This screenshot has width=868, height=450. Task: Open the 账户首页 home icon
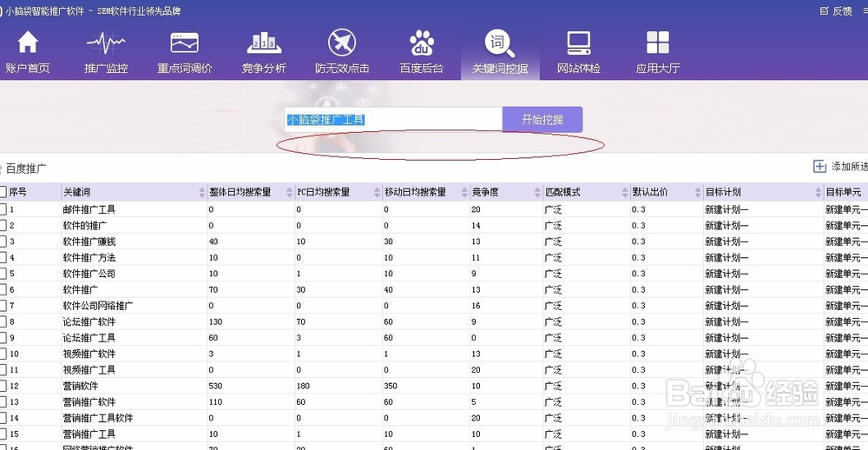point(28,43)
